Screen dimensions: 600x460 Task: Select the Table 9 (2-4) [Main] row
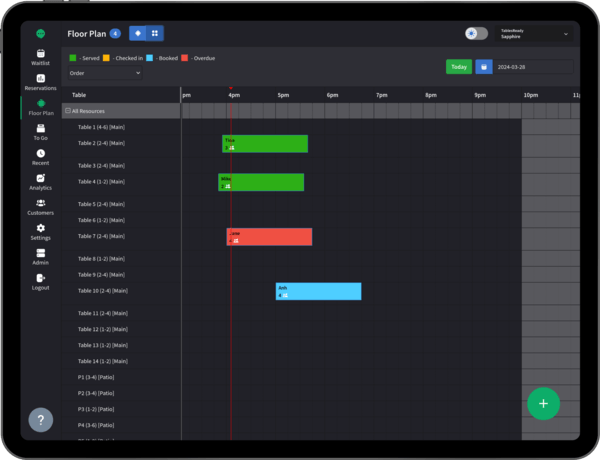(x=121, y=275)
